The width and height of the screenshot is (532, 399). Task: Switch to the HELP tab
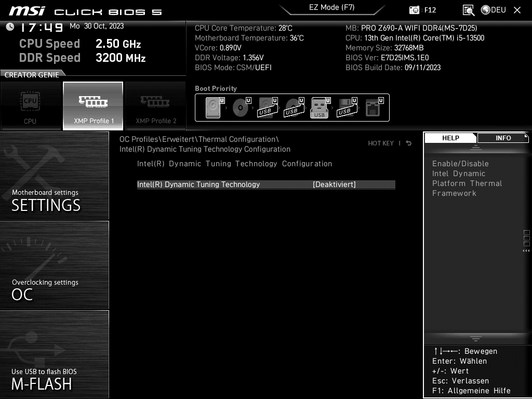[450, 138]
